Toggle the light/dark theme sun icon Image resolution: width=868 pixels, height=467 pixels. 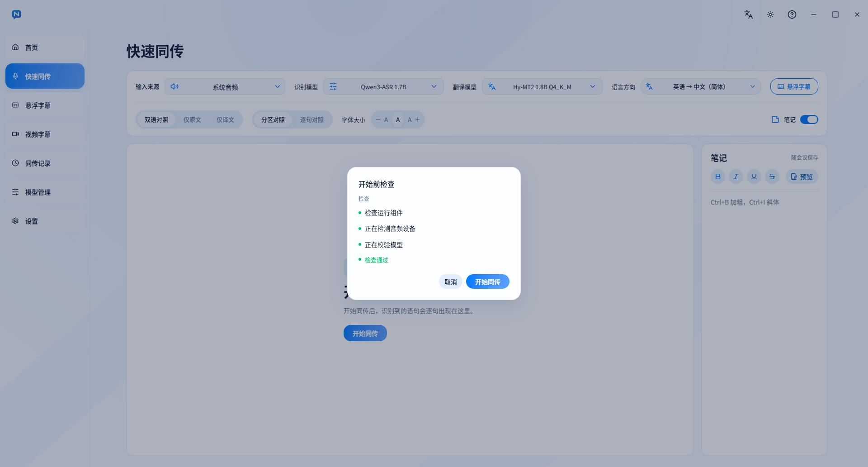coord(770,14)
